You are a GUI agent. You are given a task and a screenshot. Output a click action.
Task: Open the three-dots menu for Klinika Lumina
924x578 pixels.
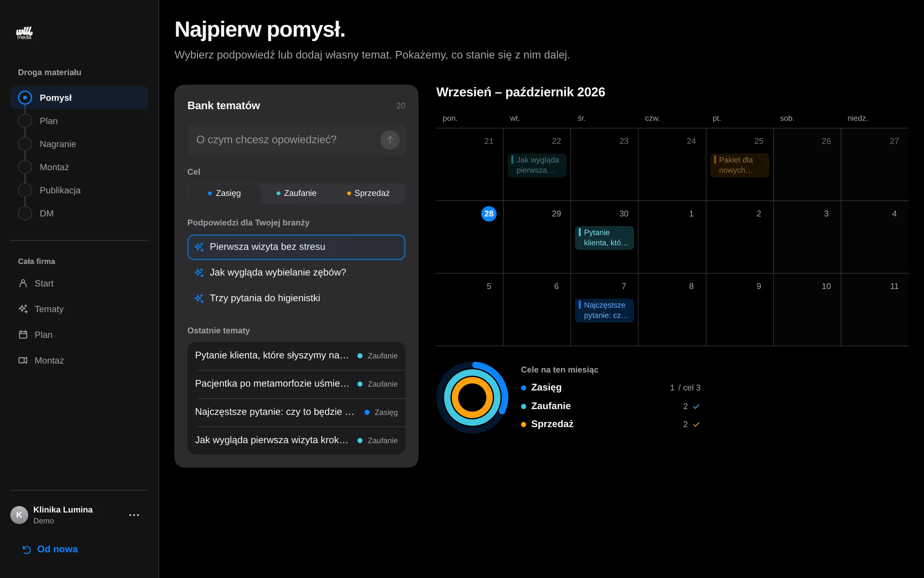pyautogui.click(x=134, y=515)
